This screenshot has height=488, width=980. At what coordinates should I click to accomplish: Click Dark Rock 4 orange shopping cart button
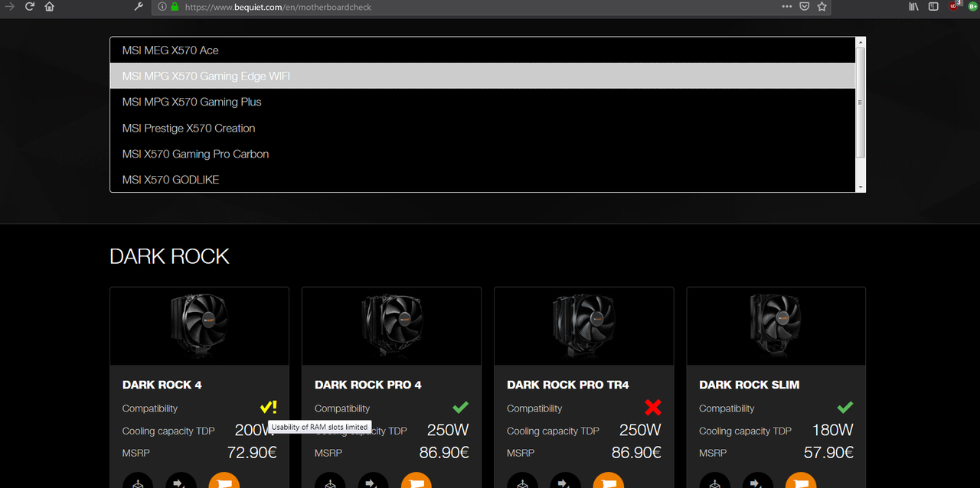click(x=224, y=482)
